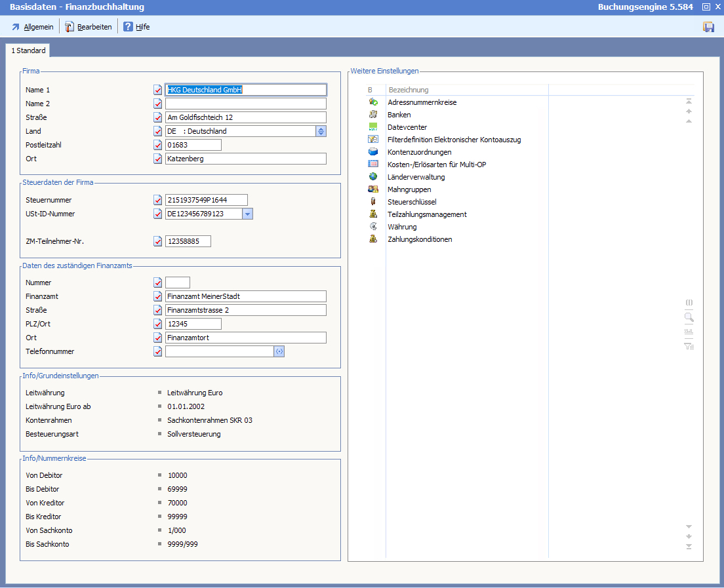Screen dimensions: 724x588
Task: Click the save disk icon in toolbar
Action: (708, 27)
